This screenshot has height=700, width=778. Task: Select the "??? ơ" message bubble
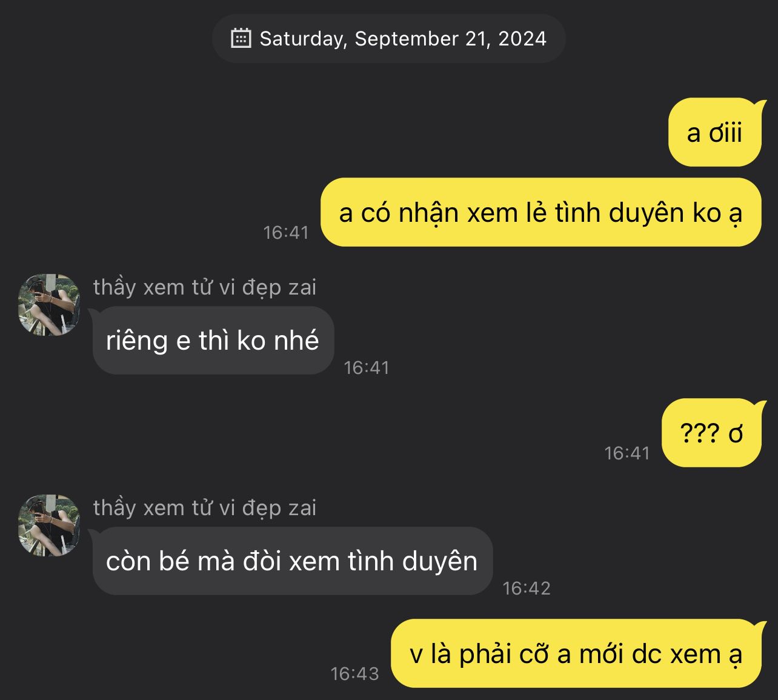pos(711,433)
